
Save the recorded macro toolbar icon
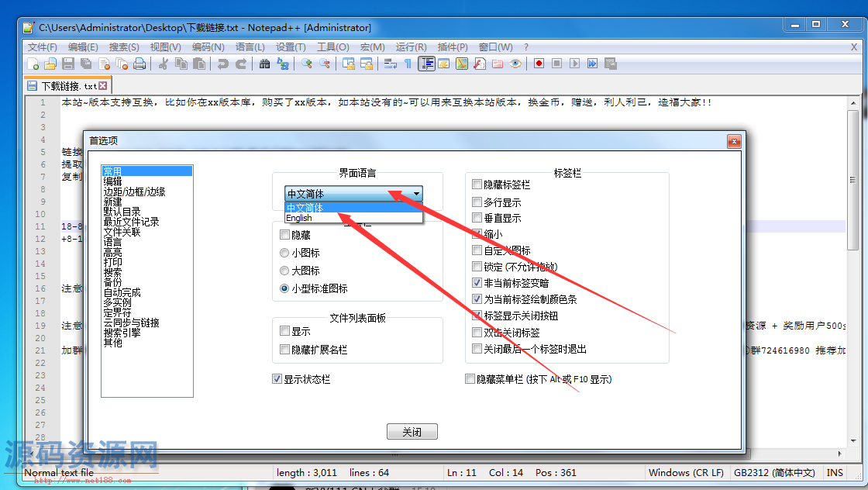click(x=611, y=64)
